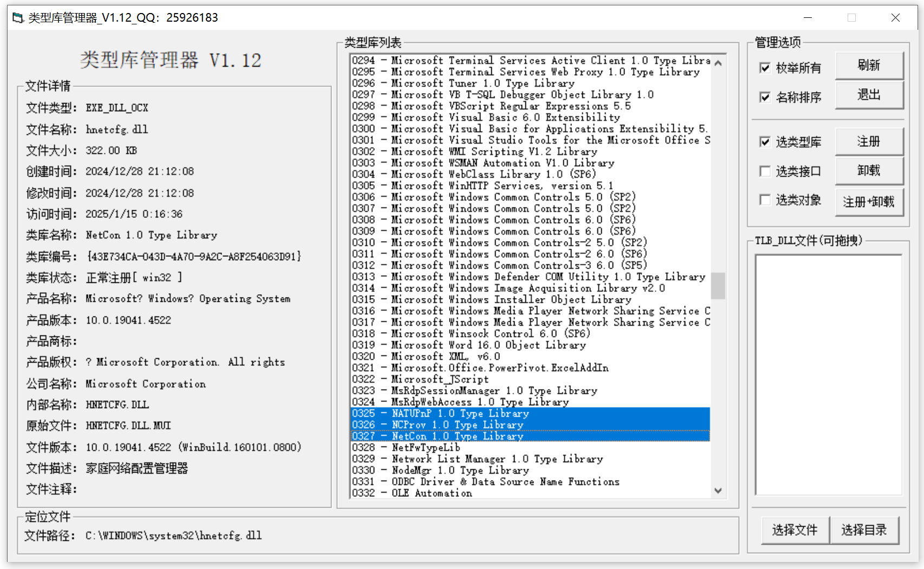This screenshot has width=924, height=569.
Task: Select row 0318 Winsock Control 6.0 (SP6)
Action: [x=530, y=333]
